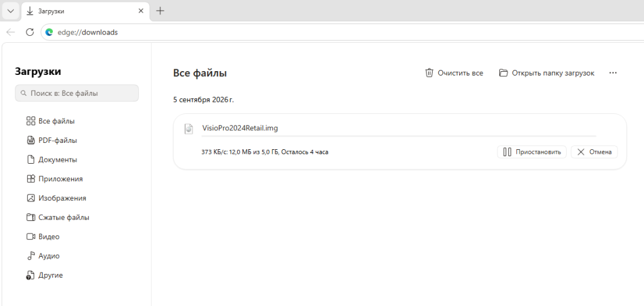644x306 pixels.
Task: Select the Загрузки browser tab
Action: (x=85, y=11)
